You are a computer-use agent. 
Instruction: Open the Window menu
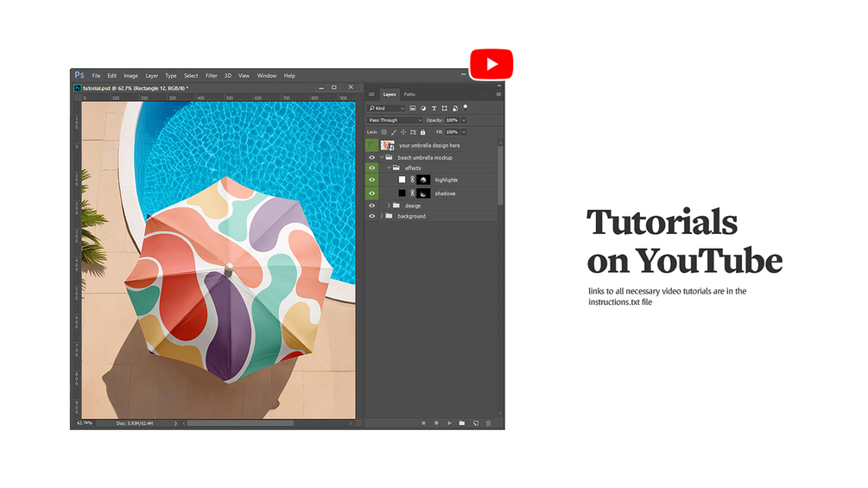click(x=267, y=76)
